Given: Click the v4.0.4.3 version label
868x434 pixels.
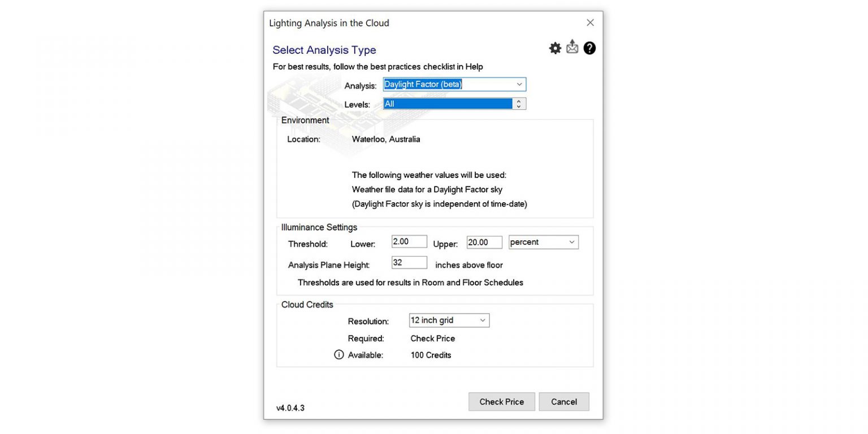Looking at the screenshot, I should [x=290, y=407].
